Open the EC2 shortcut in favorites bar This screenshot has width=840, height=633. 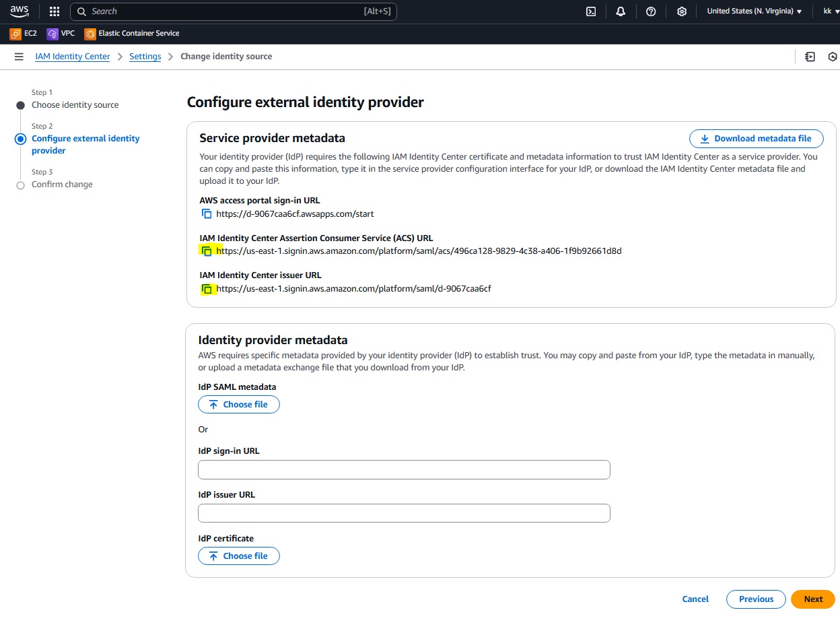coord(24,34)
